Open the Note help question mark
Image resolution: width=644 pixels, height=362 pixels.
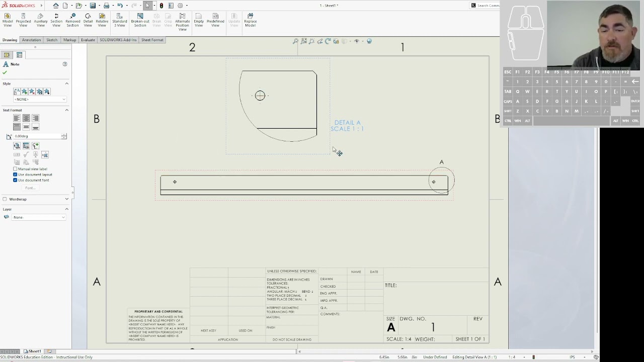coord(65,64)
